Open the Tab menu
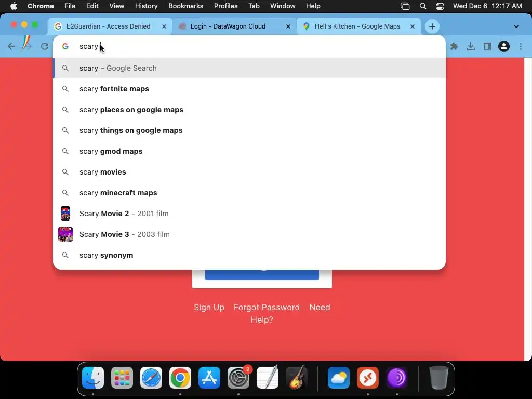Image resolution: width=532 pixels, height=399 pixels. [x=254, y=6]
